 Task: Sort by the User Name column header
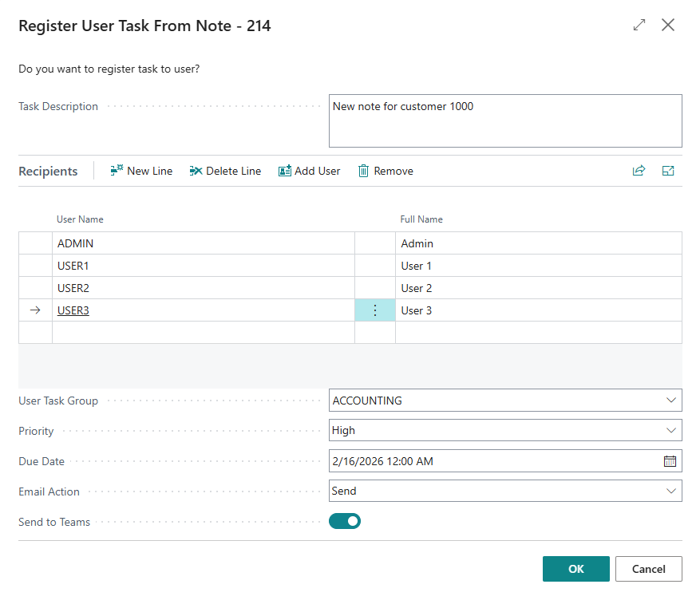(x=80, y=219)
